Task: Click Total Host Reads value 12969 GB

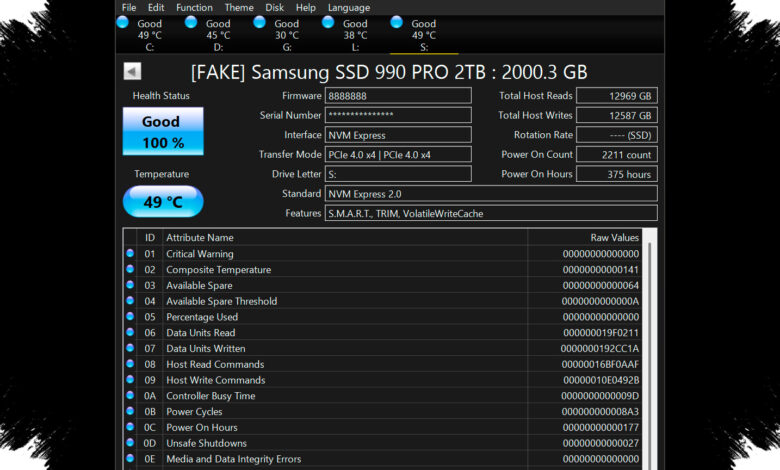Action: tap(617, 95)
